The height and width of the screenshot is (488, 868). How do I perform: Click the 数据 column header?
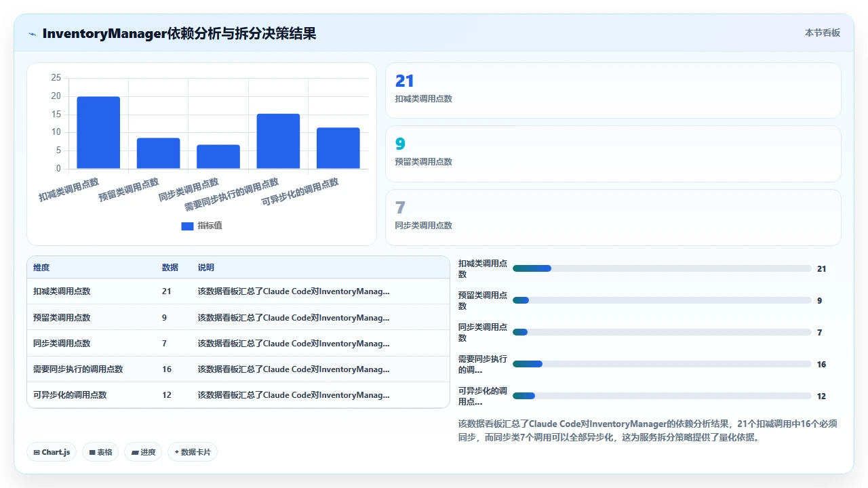(170, 268)
